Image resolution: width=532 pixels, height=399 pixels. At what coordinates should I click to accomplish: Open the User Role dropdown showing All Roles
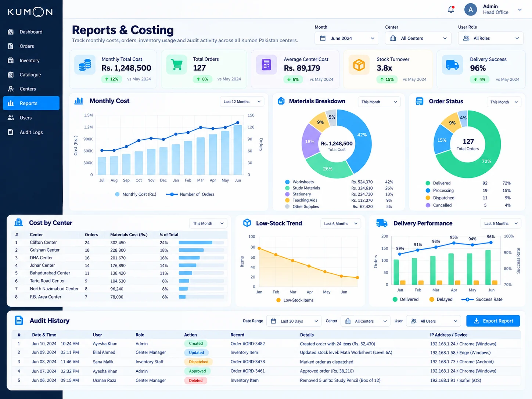click(491, 38)
